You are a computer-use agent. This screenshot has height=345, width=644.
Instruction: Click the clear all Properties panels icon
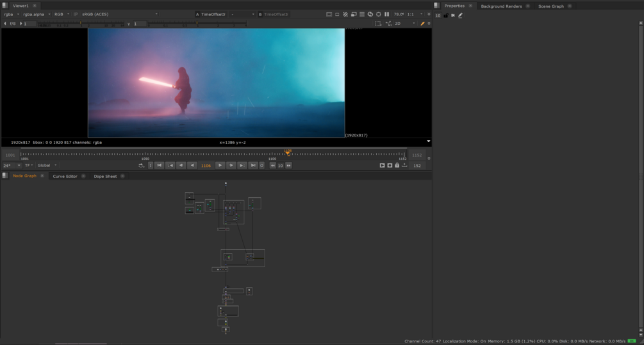click(453, 15)
